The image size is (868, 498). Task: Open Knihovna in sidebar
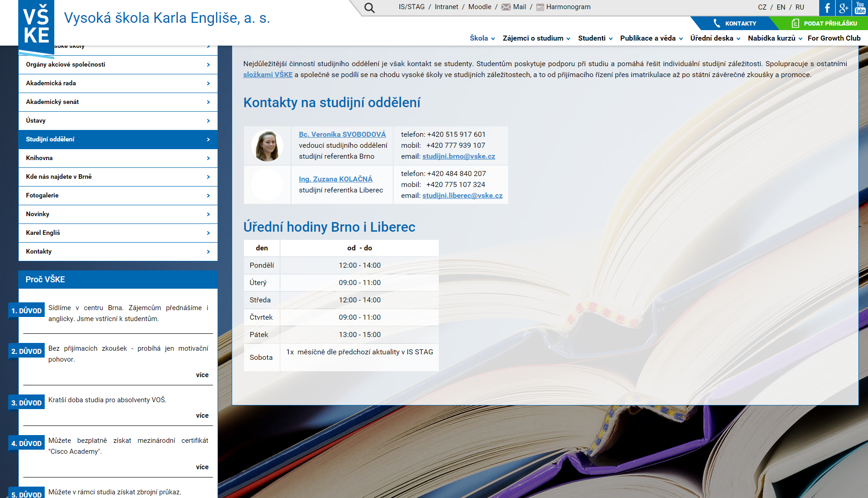(x=118, y=158)
